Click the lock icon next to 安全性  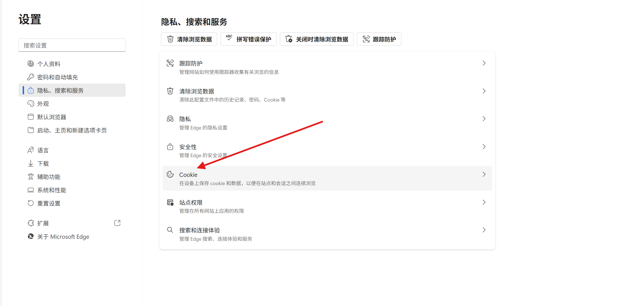170,147
